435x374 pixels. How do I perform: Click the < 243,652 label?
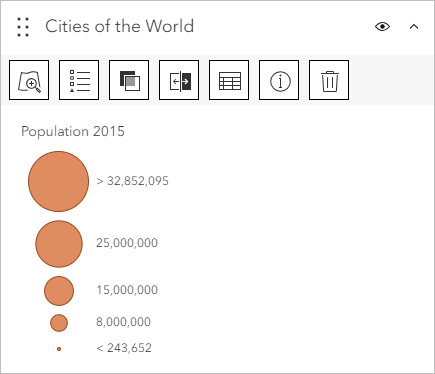pyautogui.click(x=124, y=348)
